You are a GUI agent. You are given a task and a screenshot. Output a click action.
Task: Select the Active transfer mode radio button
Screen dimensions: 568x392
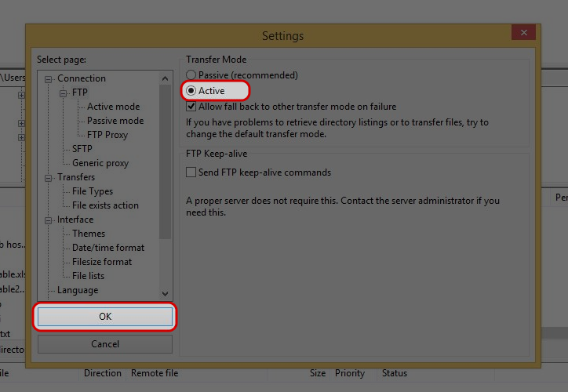coord(191,90)
